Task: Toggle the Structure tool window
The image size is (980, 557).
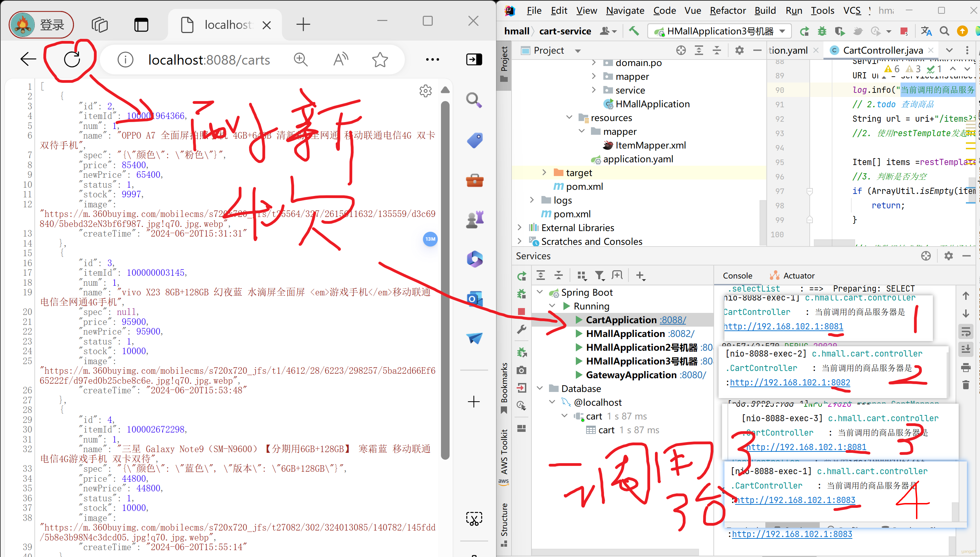Action: coord(504,525)
